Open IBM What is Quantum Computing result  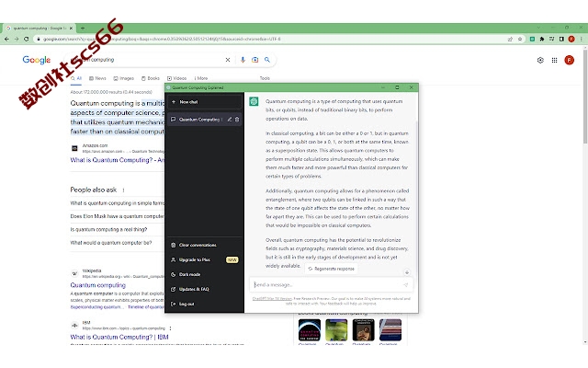(119, 338)
